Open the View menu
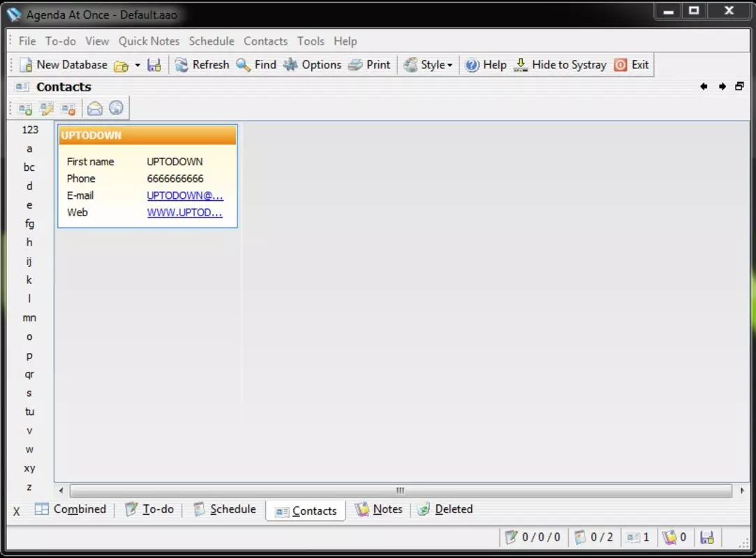 (x=98, y=41)
